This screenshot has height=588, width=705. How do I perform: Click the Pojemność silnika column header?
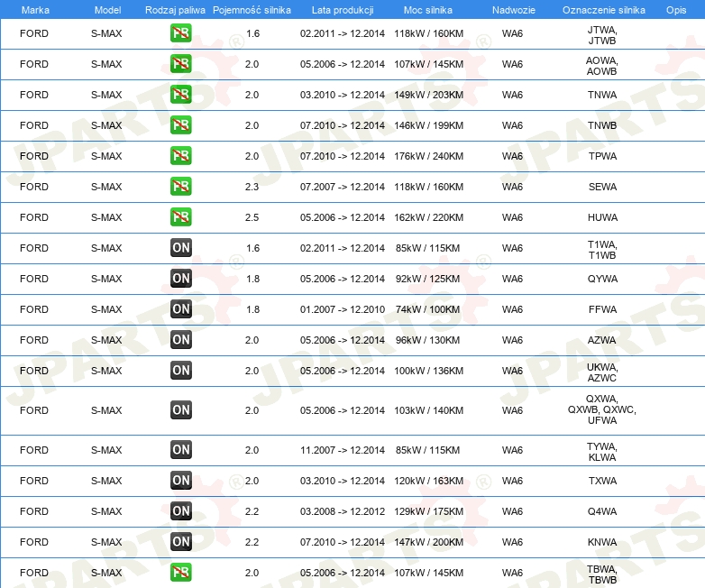point(252,10)
